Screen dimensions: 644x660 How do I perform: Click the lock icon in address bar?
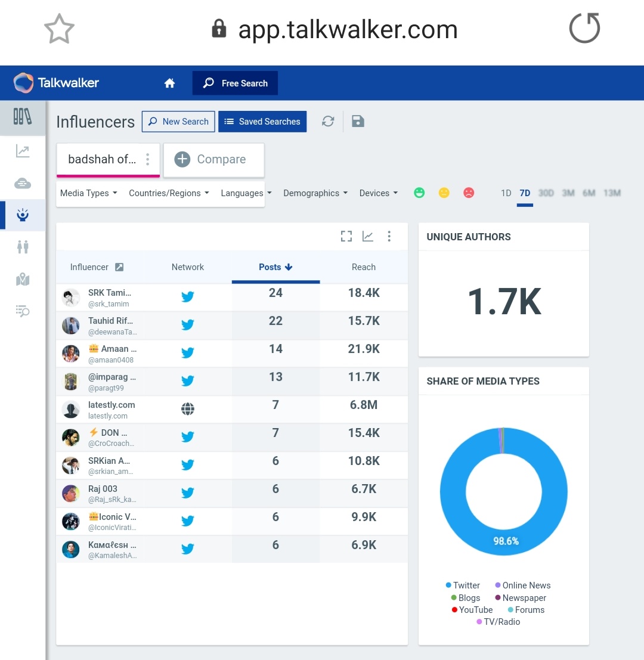[x=219, y=29]
